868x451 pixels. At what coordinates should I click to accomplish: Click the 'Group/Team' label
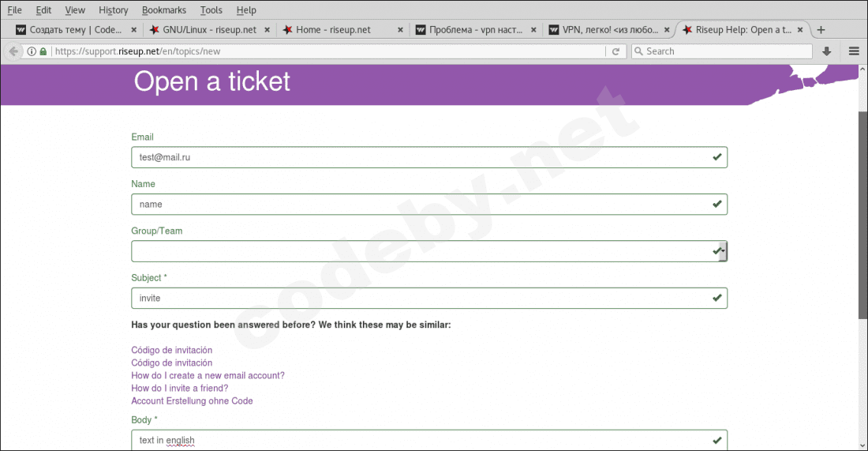[x=157, y=231]
